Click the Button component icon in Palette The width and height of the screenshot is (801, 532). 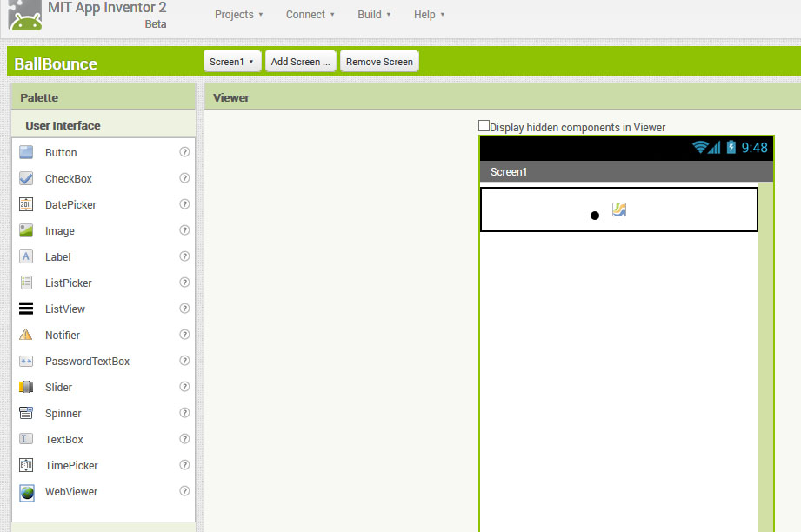tap(26, 152)
